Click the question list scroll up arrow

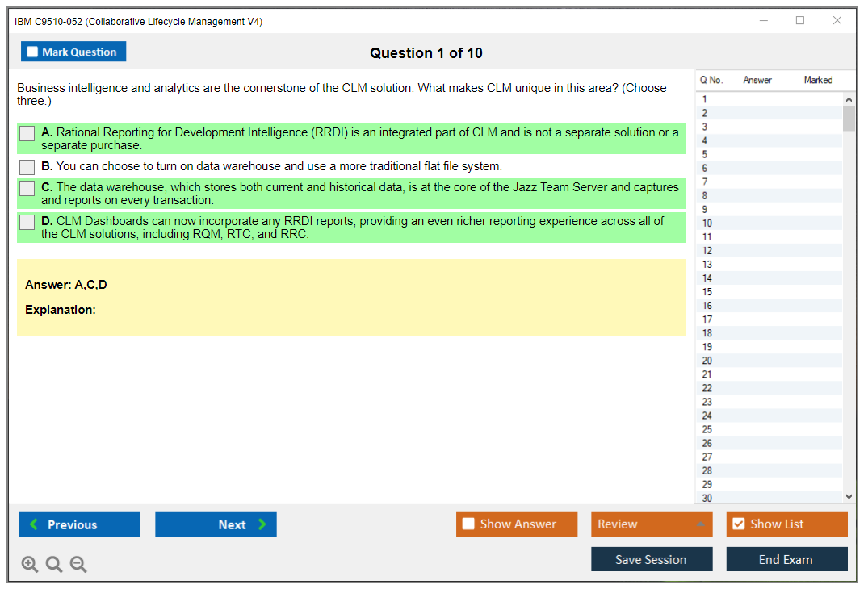point(849,99)
